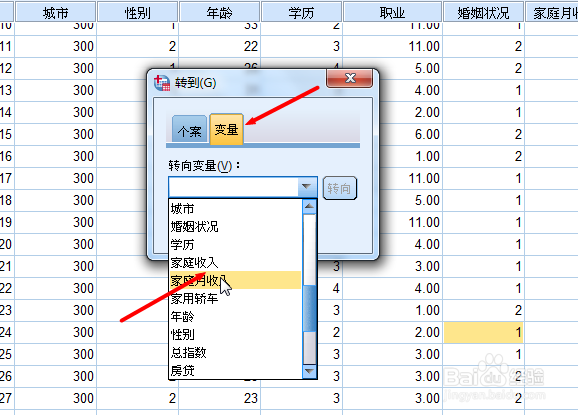Screen dimensions: 578x415
Task: Click 婚姻状况 cell 2 in row 16
Action: point(484,156)
